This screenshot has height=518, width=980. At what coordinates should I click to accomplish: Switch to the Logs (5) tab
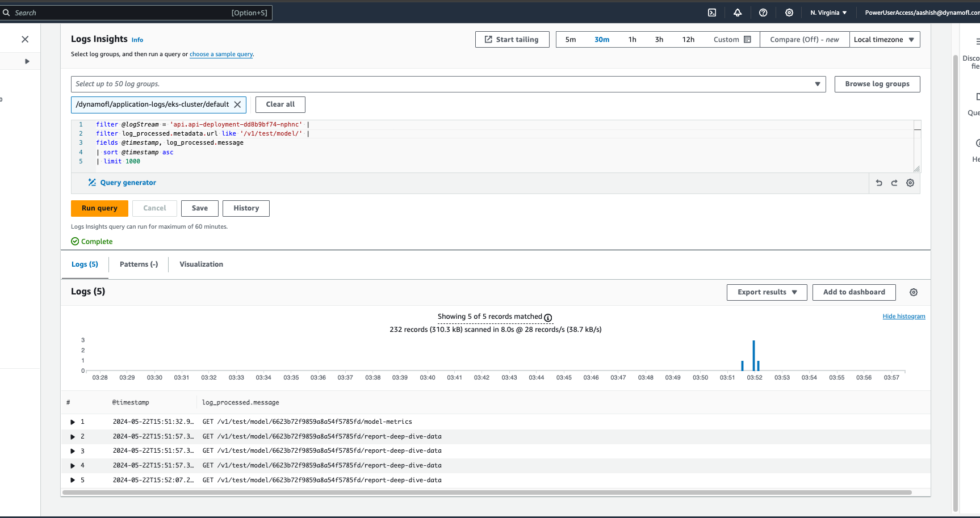pos(85,264)
